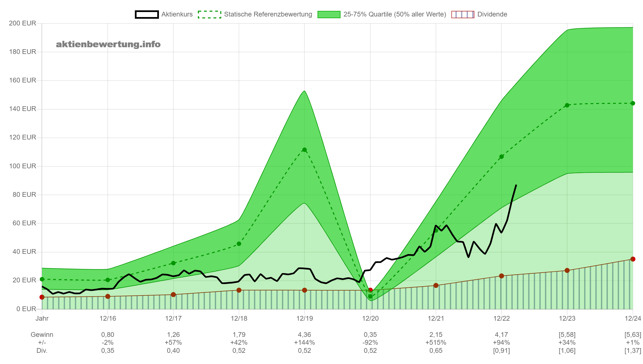Click the black Aktienkurs legend swatch
This screenshot has width=643, height=364.
click(147, 14)
